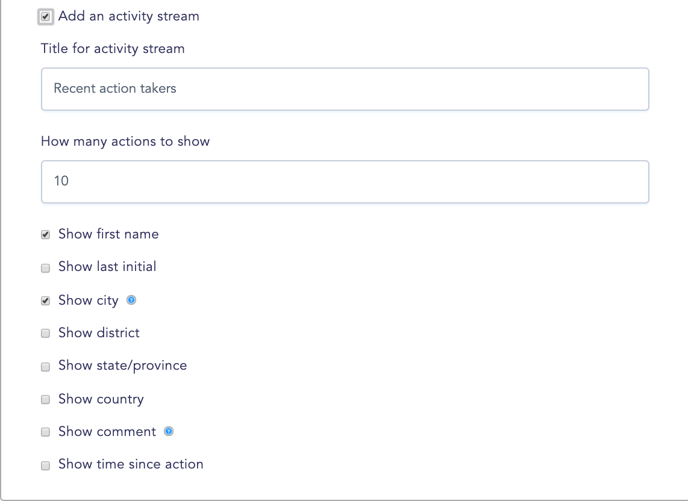688x501 pixels.
Task: Uncheck the Add an activity stream checkbox
Action: 46,17
